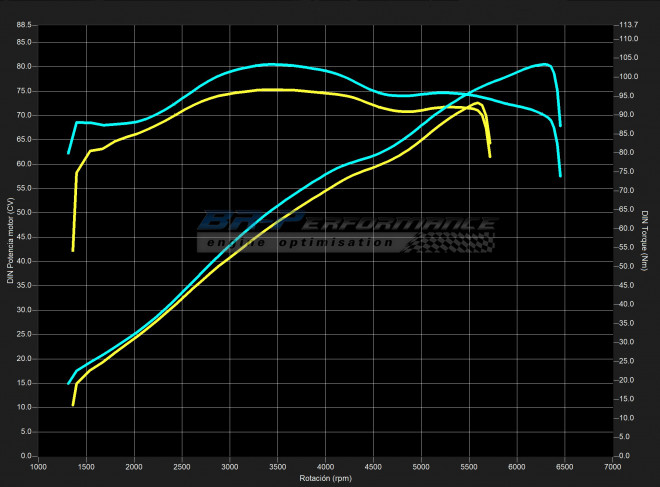Click the 88.5 value on power axis
This screenshot has width=660, height=487.
coord(23,24)
